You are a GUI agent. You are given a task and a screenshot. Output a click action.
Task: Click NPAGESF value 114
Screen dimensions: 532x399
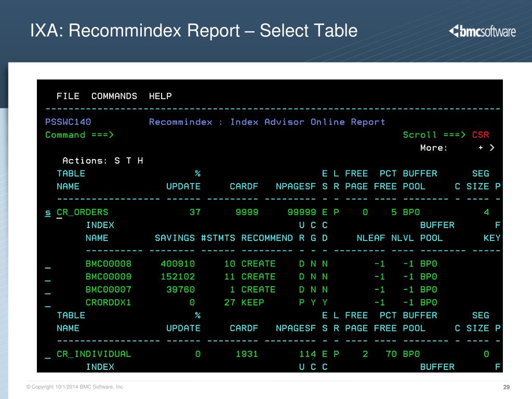click(x=308, y=354)
